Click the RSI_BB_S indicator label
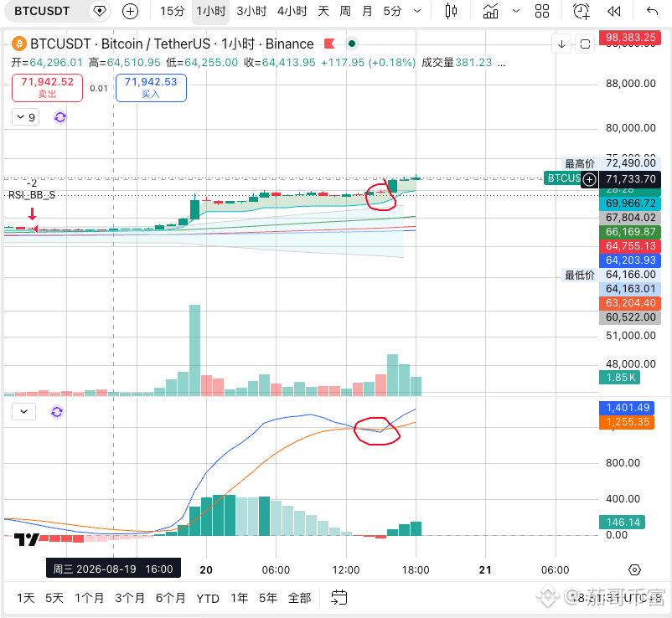Viewport: 672px width, 618px height. click(32, 195)
